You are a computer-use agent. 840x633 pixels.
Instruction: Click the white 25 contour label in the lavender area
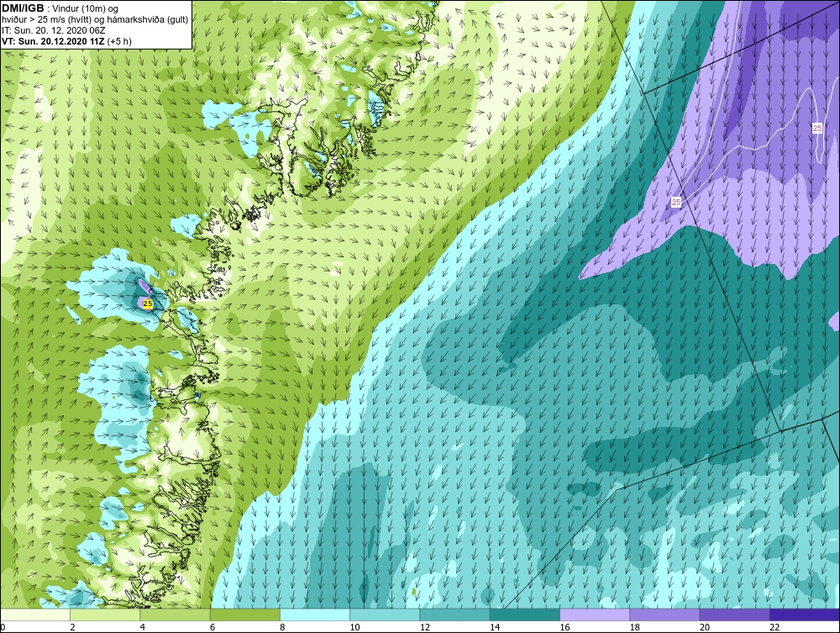coord(676,202)
